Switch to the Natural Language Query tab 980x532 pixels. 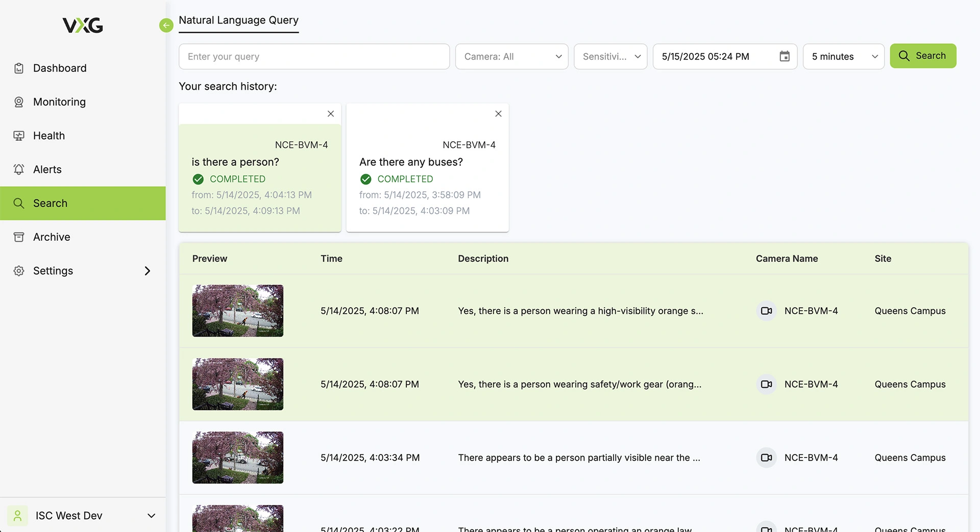click(x=238, y=20)
